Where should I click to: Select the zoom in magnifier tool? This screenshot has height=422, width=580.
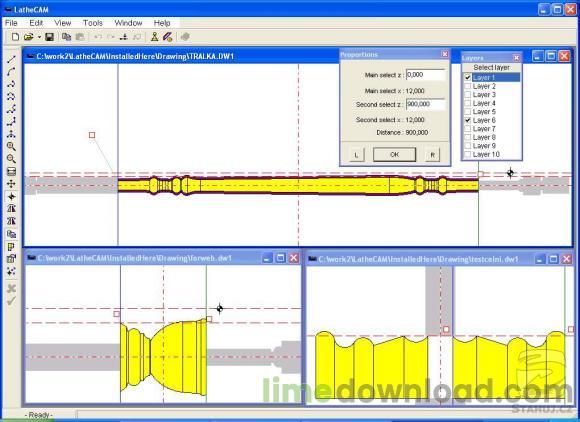11,146
